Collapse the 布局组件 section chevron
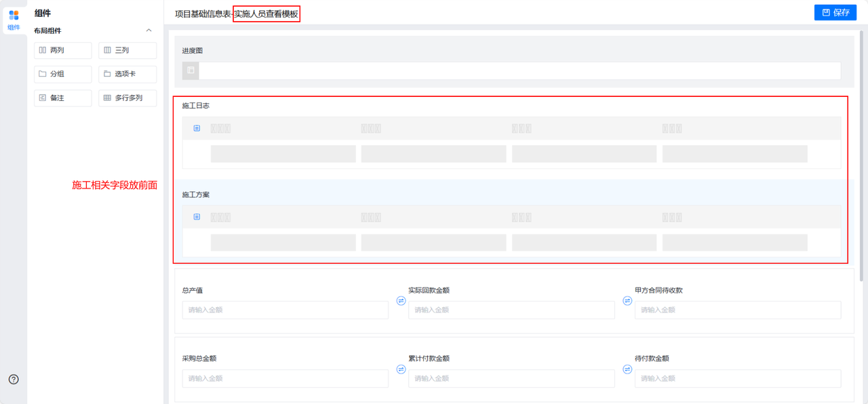The image size is (868, 404). coord(149,31)
